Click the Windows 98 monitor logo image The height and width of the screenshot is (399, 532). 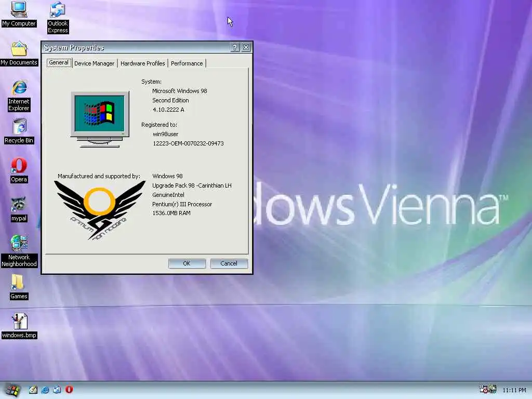point(100,119)
